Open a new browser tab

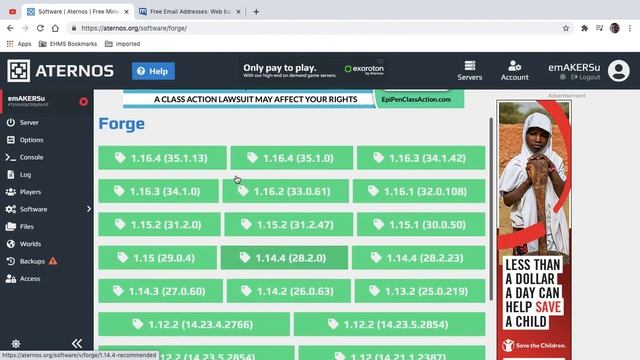pyautogui.click(x=256, y=12)
